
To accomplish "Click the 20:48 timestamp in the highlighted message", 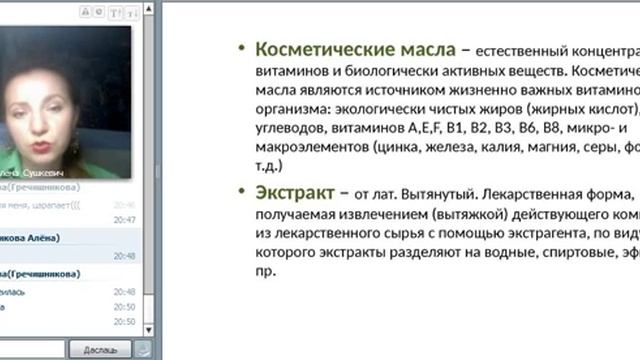I will pyautogui.click(x=124, y=256).
